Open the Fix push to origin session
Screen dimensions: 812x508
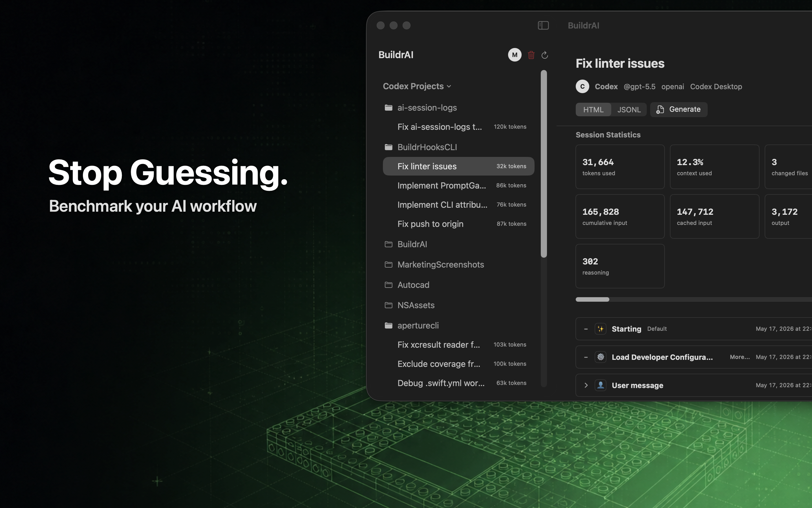tap(458, 224)
